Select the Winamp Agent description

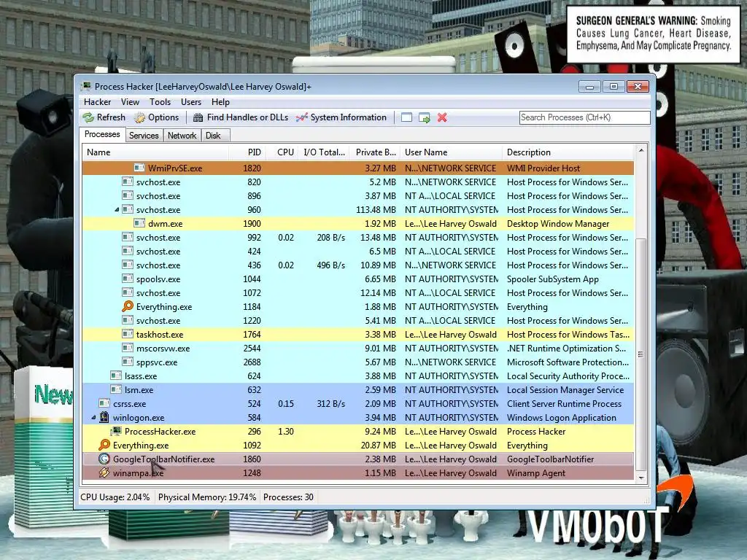[x=536, y=472]
